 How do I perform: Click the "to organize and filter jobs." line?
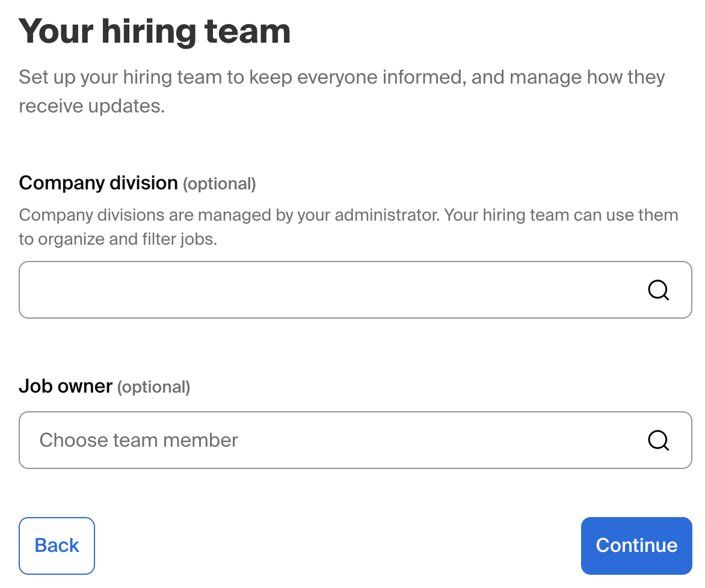pos(117,239)
